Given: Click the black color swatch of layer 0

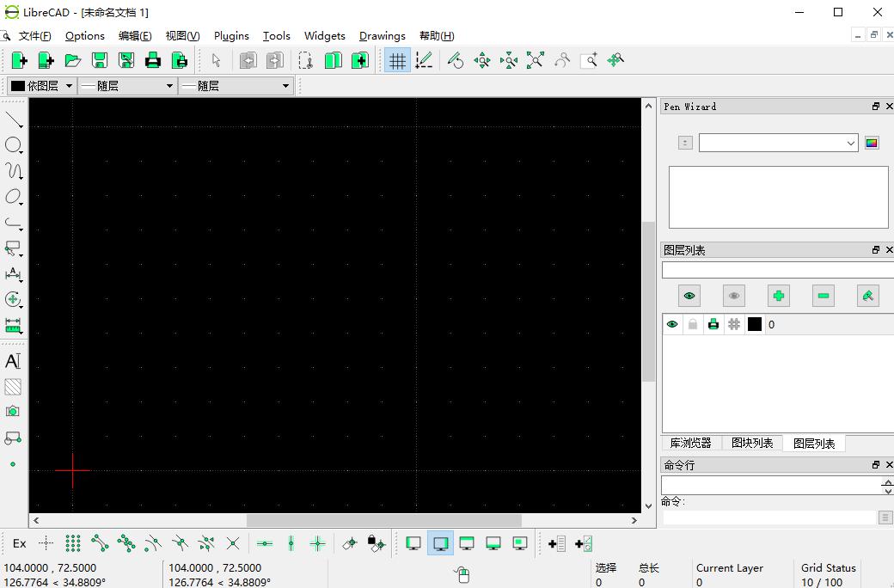Looking at the screenshot, I should (x=755, y=324).
